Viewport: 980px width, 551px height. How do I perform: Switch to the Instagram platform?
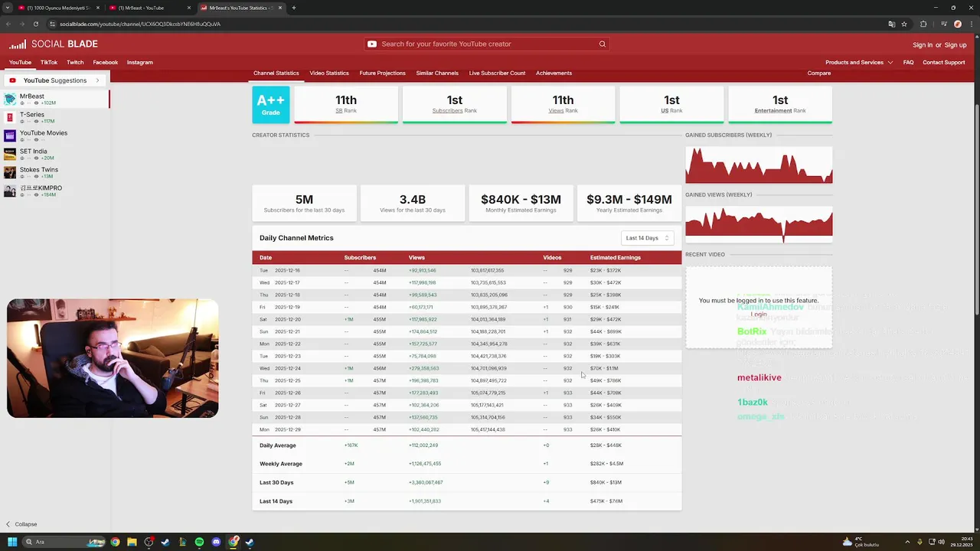pyautogui.click(x=140, y=62)
